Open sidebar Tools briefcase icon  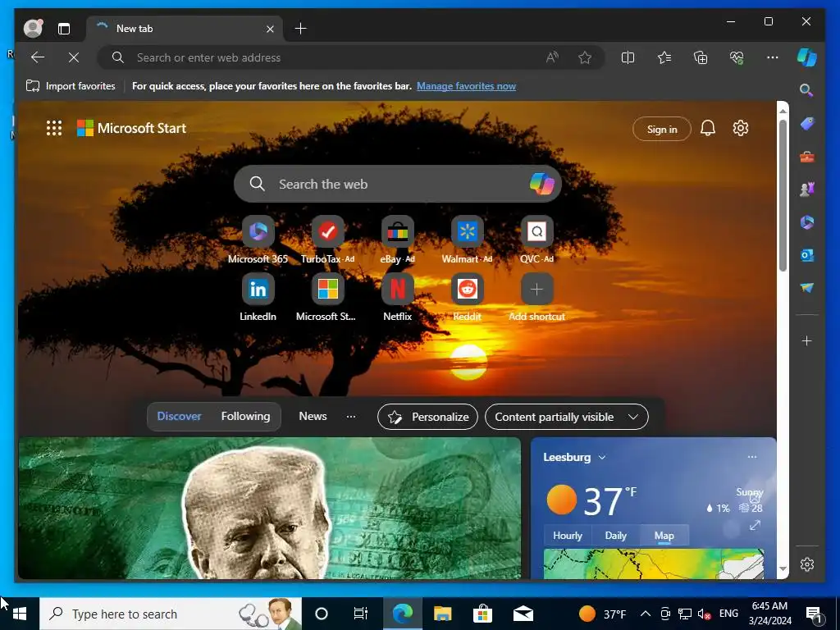click(x=807, y=157)
